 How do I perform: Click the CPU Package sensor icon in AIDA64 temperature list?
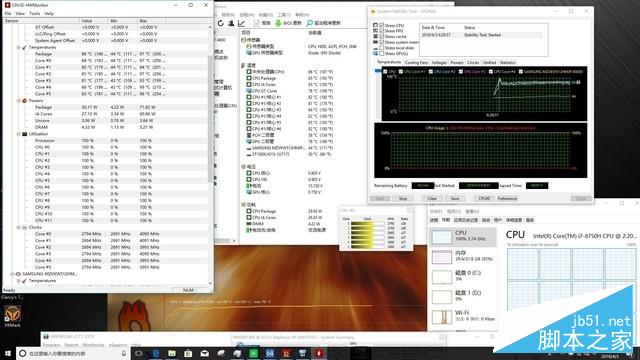click(249, 78)
